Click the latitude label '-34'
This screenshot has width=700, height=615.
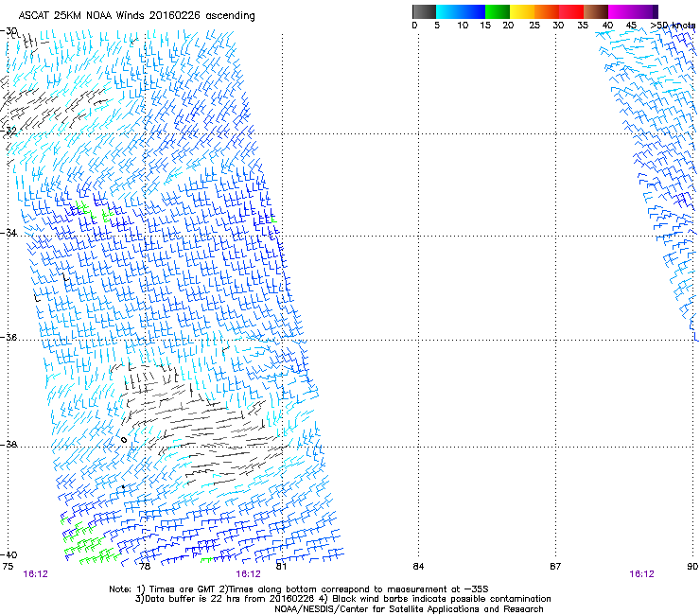coord(9,233)
